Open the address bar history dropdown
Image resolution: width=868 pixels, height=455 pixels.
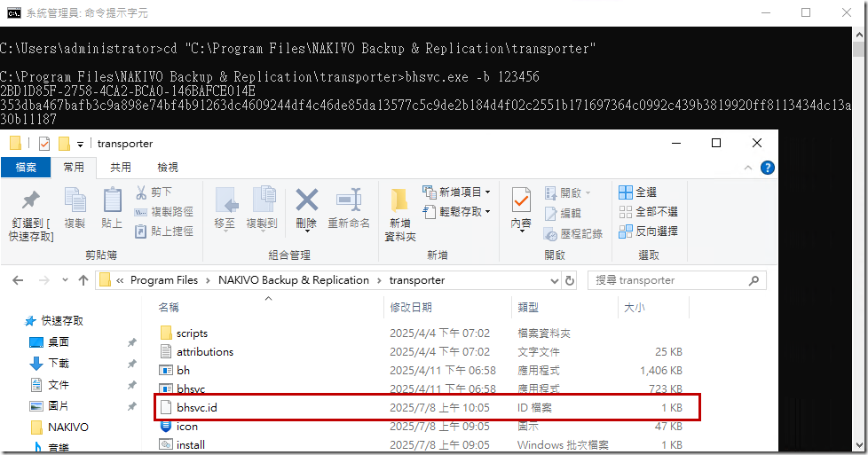(555, 280)
